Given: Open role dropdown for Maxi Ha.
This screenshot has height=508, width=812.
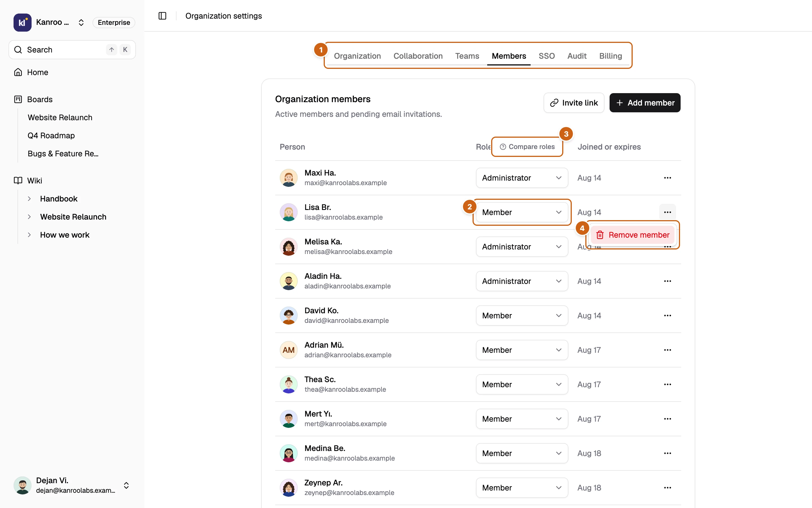Looking at the screenshot, I should [522, 178].
